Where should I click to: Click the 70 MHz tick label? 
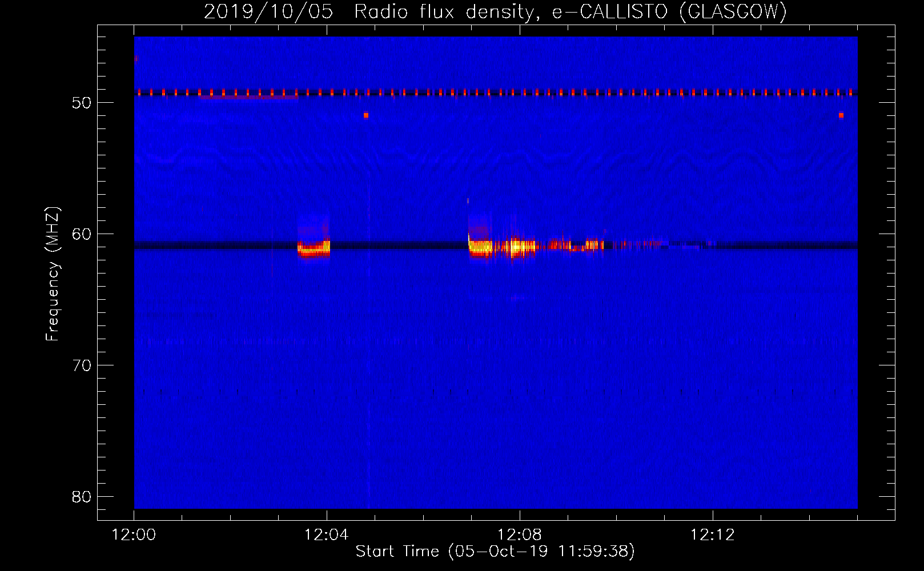click(82, 365)
